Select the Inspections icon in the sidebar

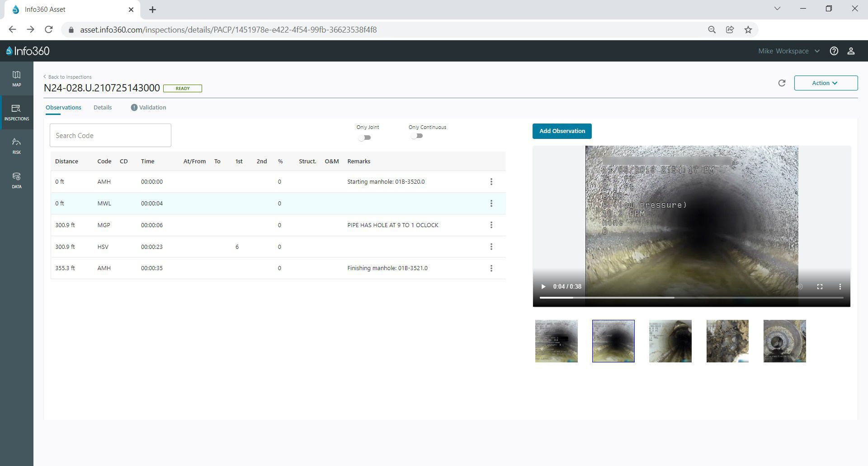click(x=16, y=112)
